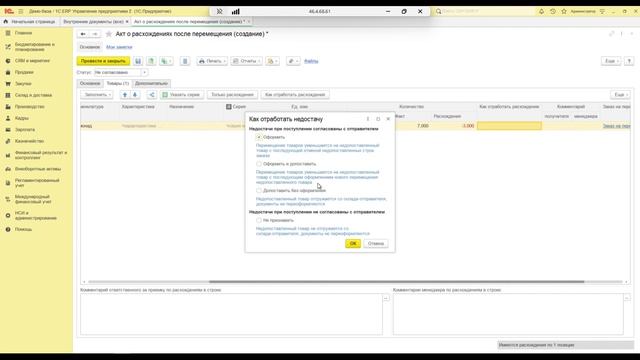
Task: Open the document Еще menu
Action: [x=611, y=61]
